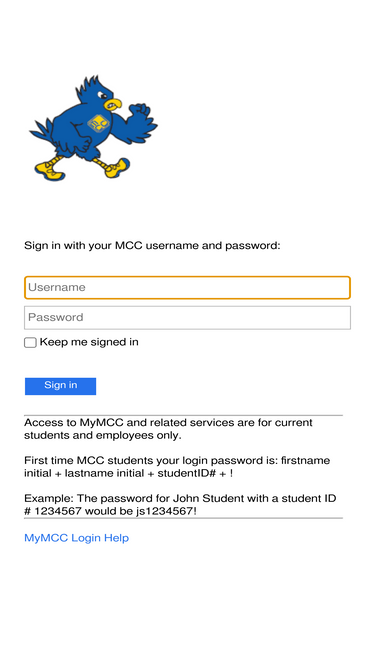Click the 'Sign in with your MCC username' heading
Viewport: 375px width, 667px height.
coord(152,245)
